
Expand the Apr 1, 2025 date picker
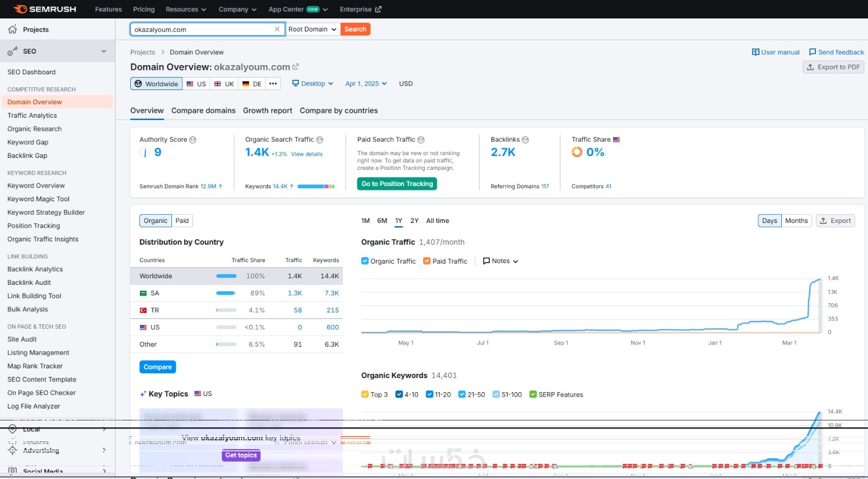[x=366, y=84]
